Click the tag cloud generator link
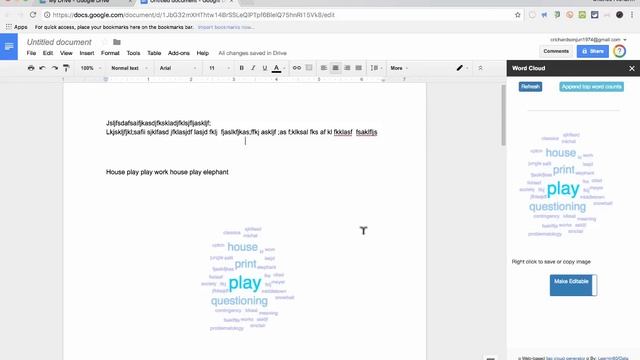The image size is (640, 360). 565,358
